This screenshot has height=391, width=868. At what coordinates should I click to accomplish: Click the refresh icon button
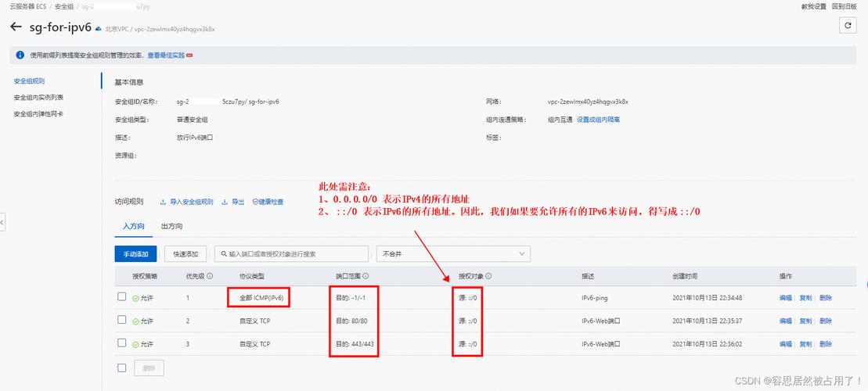(848, 26)
